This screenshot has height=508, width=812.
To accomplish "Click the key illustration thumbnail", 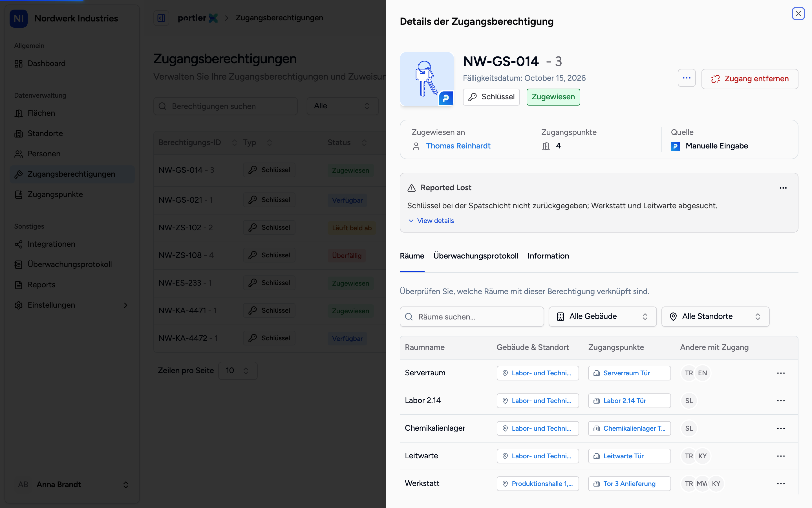I will pos(427,79).
